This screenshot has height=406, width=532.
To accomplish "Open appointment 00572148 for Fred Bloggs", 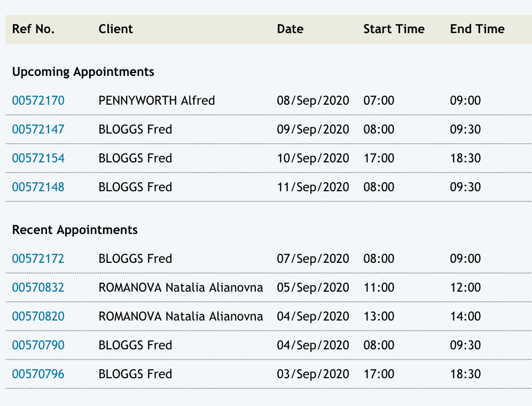I will coord(38,187).
